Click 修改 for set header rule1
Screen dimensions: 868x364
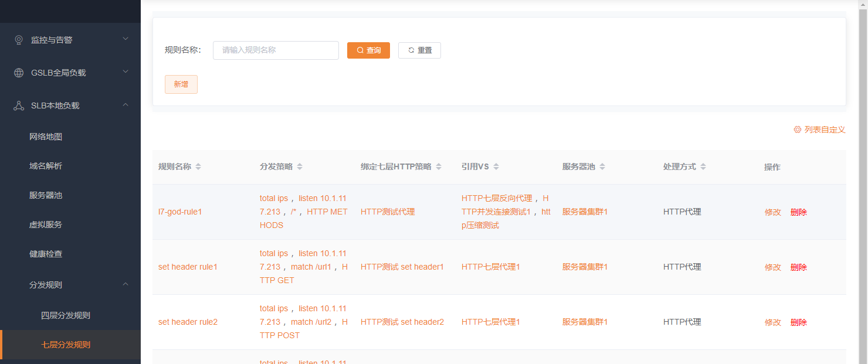point(773,267)
